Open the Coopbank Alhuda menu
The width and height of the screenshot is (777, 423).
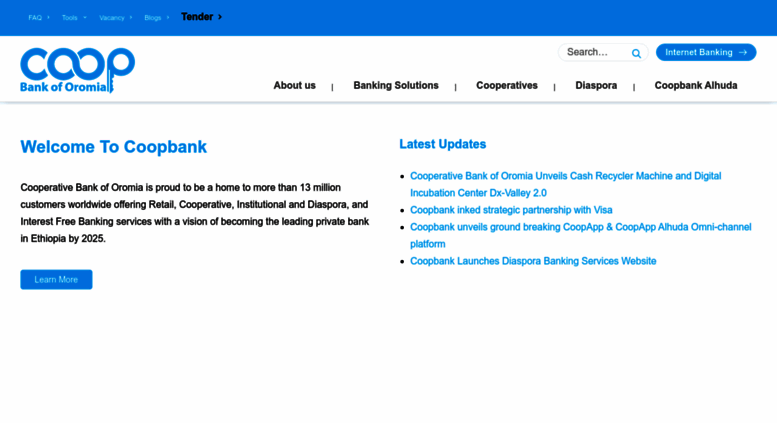pyautogui.click(x=696, y=85)
